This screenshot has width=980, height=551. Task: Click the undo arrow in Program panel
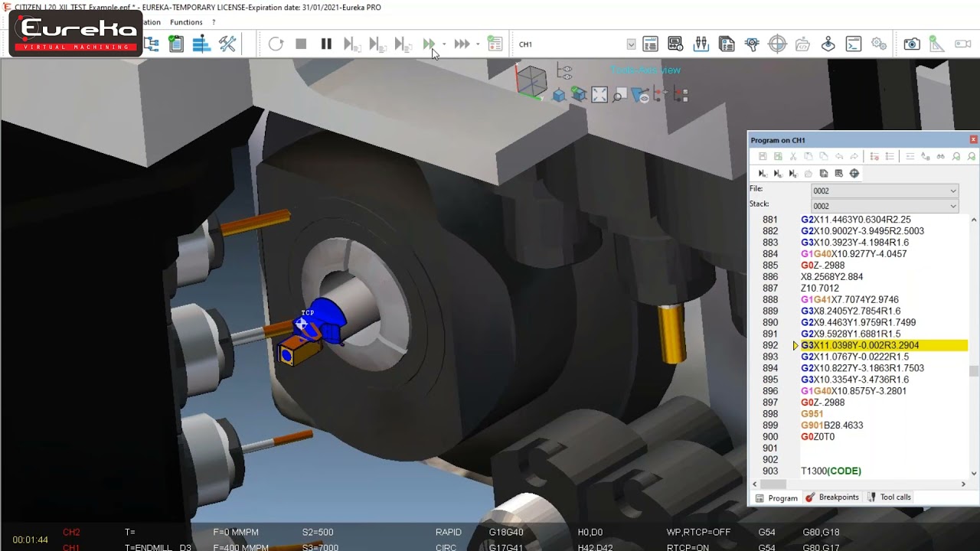pos(839,157)
